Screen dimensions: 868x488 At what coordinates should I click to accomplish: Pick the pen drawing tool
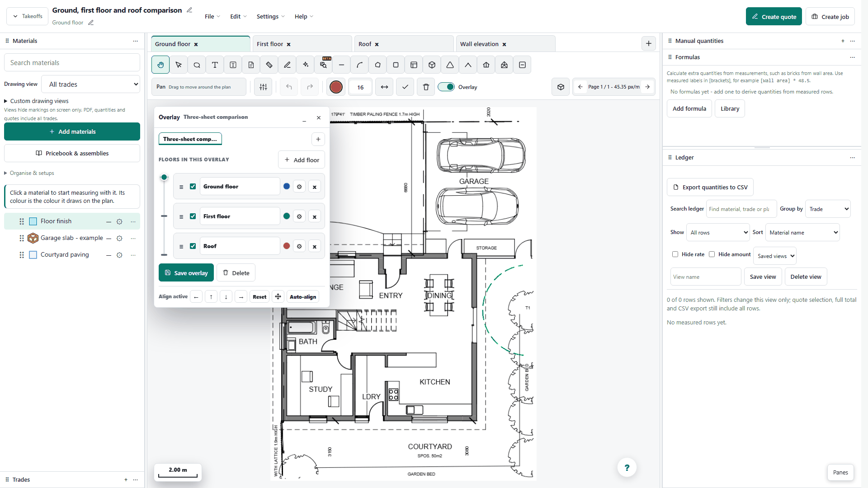click(x=287, y=65)
